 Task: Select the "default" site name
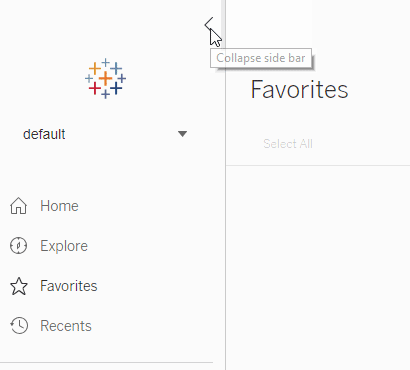pyautogui.click(x=44, y=134)
